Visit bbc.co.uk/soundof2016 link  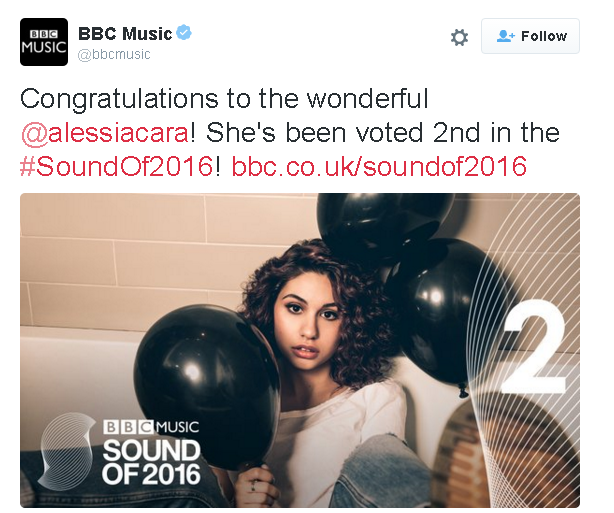(x=379, y=166)
